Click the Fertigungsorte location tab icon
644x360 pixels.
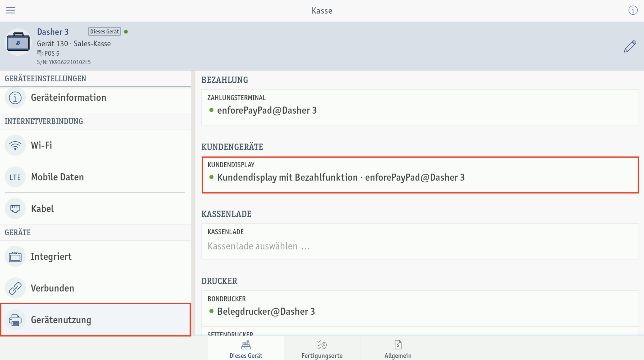pos(322,345)
